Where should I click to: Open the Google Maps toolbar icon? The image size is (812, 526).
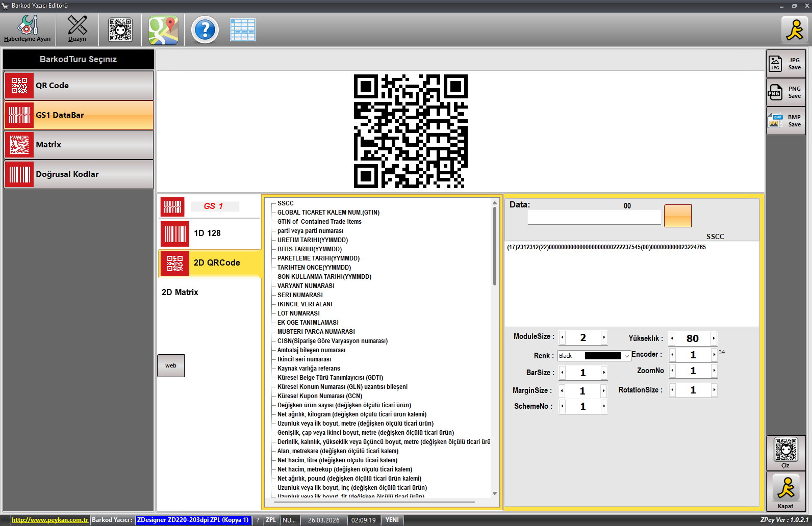tap(163, 30)
